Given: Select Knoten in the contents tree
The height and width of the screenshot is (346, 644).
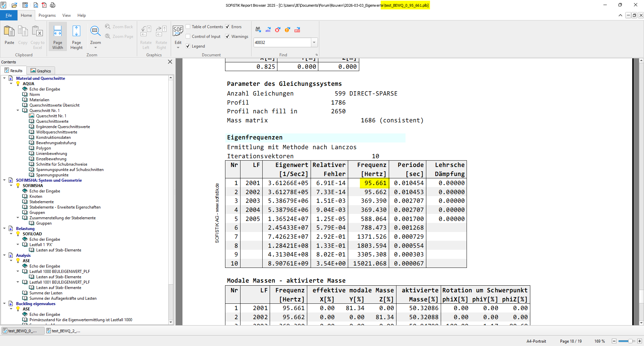Looking at the screenshot, I should click(x=36, y=196).
